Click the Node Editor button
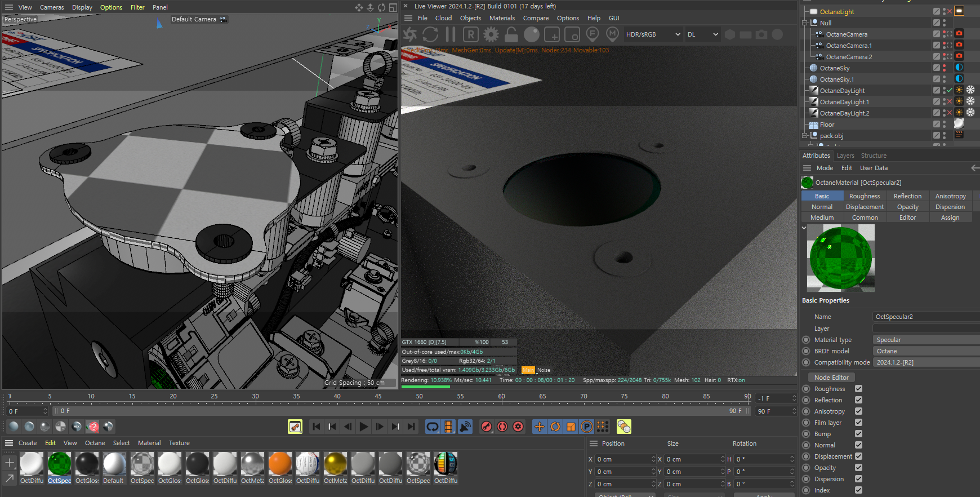 (831, 378)
